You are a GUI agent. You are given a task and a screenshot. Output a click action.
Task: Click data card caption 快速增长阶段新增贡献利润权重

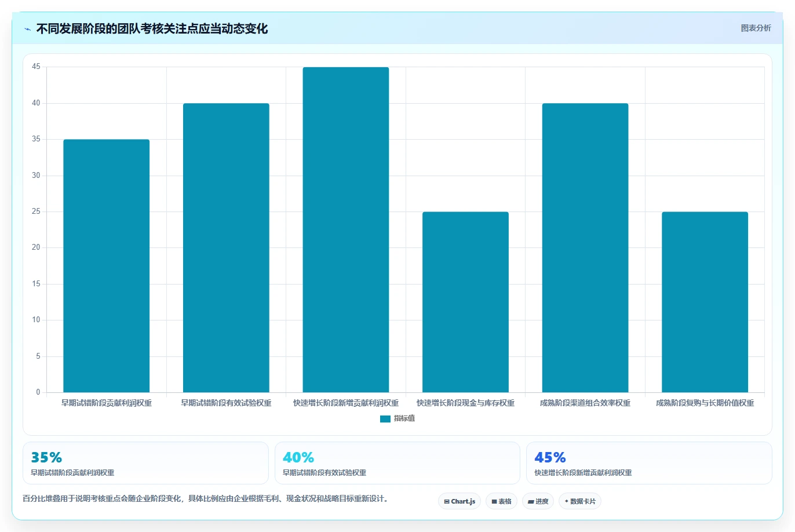pyautogui.click(x=583, y=473)
